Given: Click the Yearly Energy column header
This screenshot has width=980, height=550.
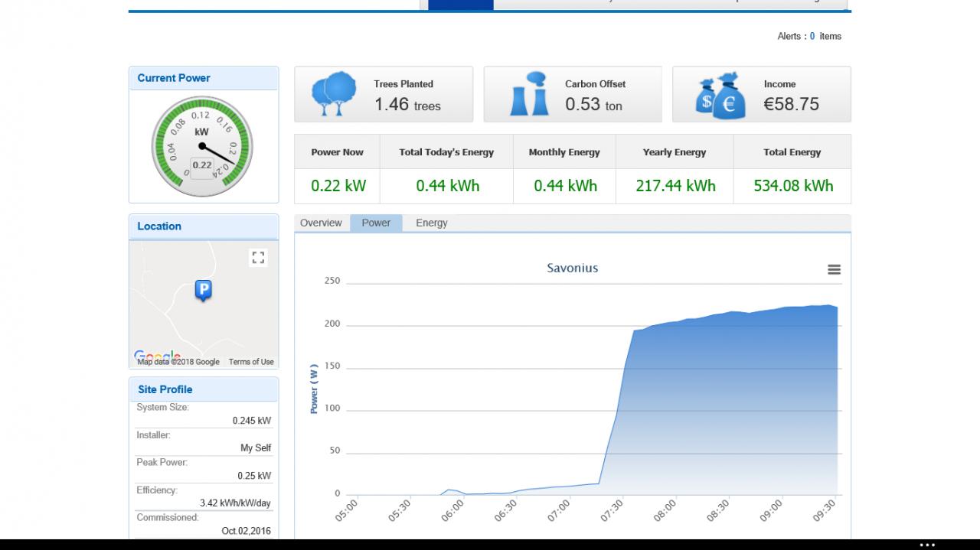Looking at the screenshot, I should 675,152.
